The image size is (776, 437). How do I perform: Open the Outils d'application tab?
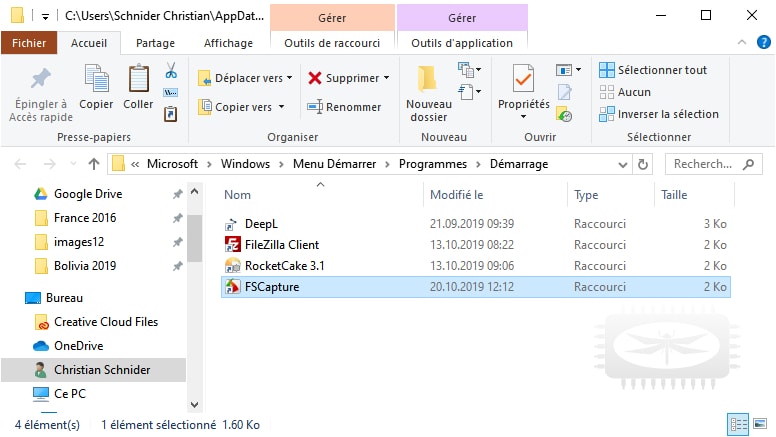coord(462,43)
